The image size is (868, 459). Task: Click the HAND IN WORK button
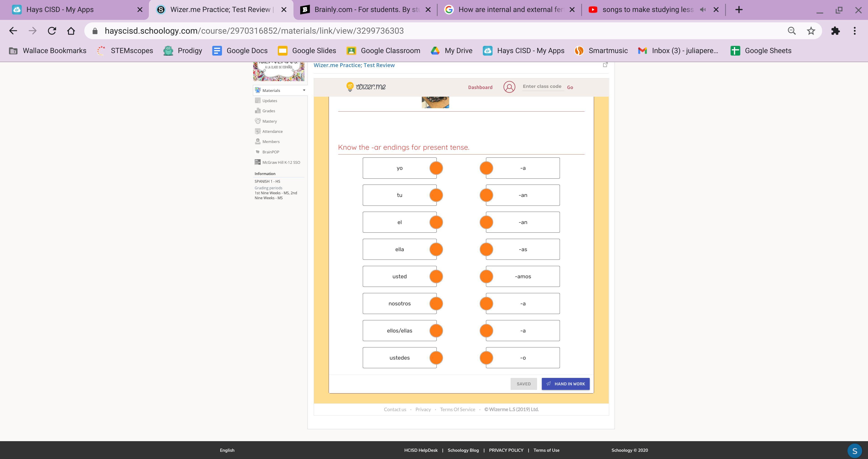[x=565, y=384]
